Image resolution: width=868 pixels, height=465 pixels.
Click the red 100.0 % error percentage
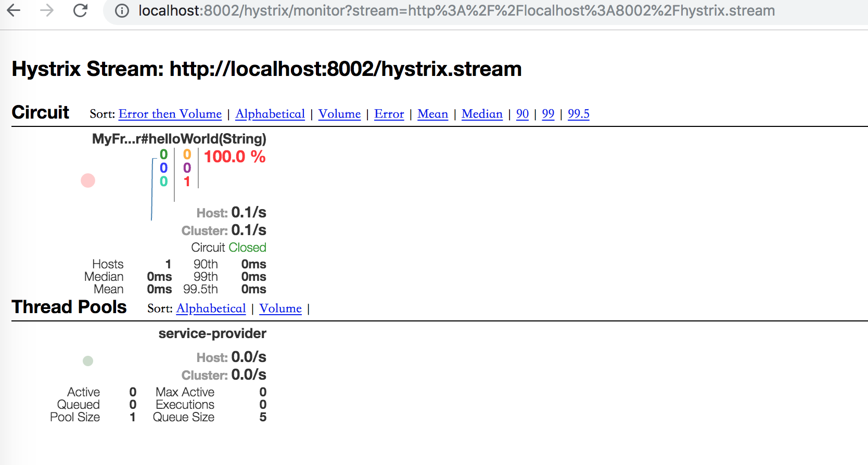point(235,157)
